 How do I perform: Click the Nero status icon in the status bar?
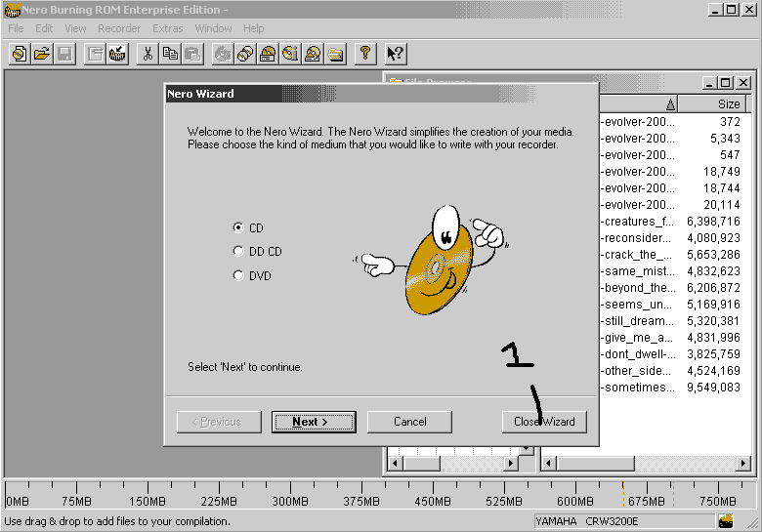[x=726, y=521]
